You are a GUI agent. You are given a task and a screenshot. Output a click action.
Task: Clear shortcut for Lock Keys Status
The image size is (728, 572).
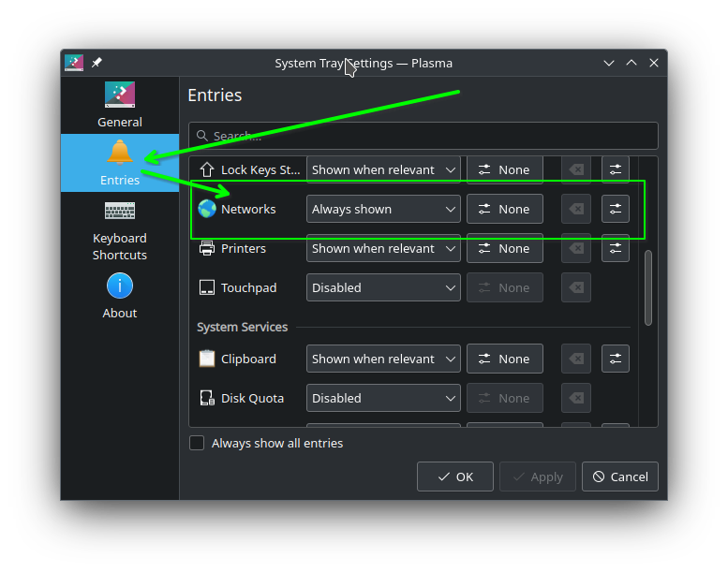(x=576, y=169)
